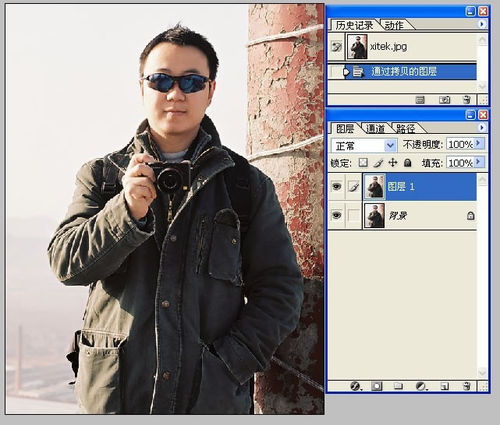Switch to the 通道 tab

pyautogui.click(x=375, y=128)
